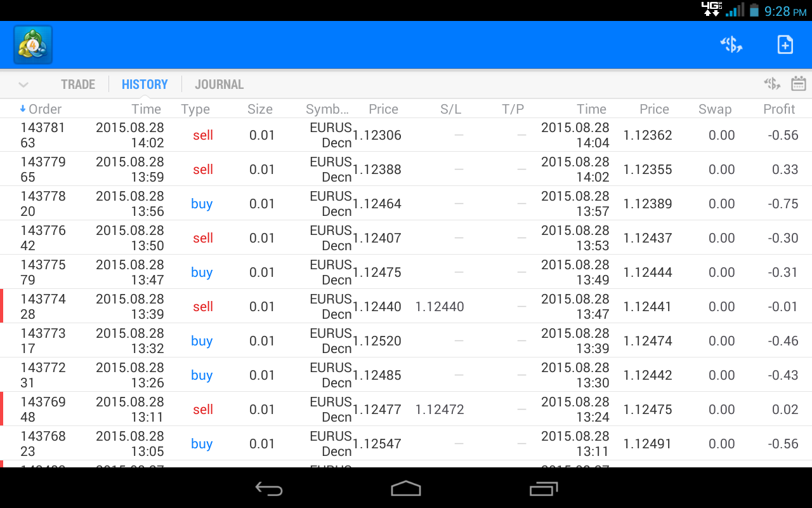Viewport: 812px width, 508px height.
Task: Open sorting options via Time column header
Action: [x=146, y=109]
